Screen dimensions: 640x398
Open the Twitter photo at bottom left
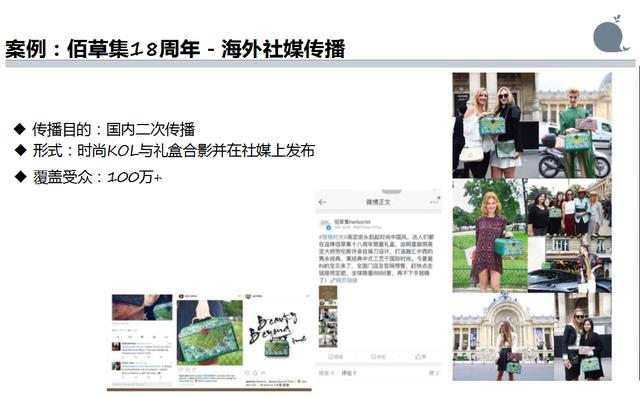[142, 307]
